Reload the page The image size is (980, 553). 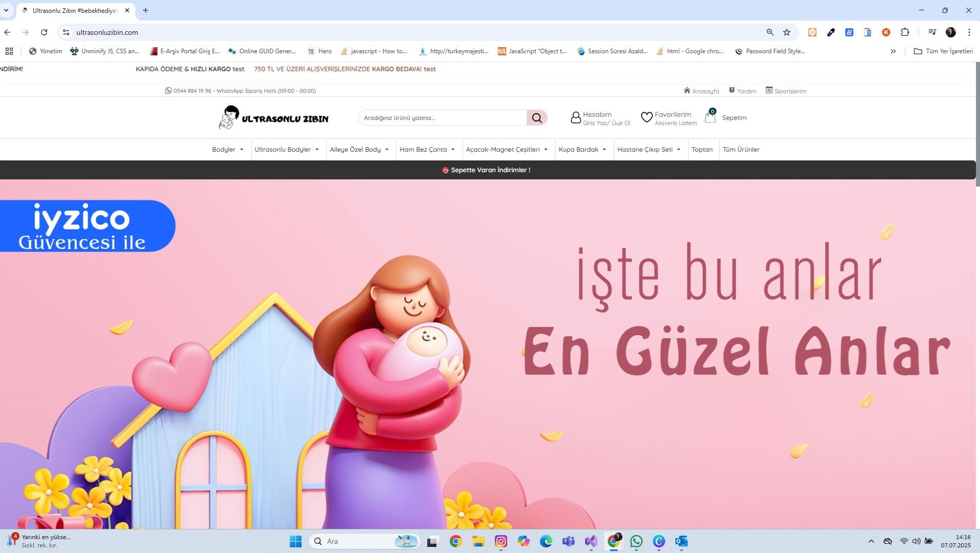click(44, 32)
